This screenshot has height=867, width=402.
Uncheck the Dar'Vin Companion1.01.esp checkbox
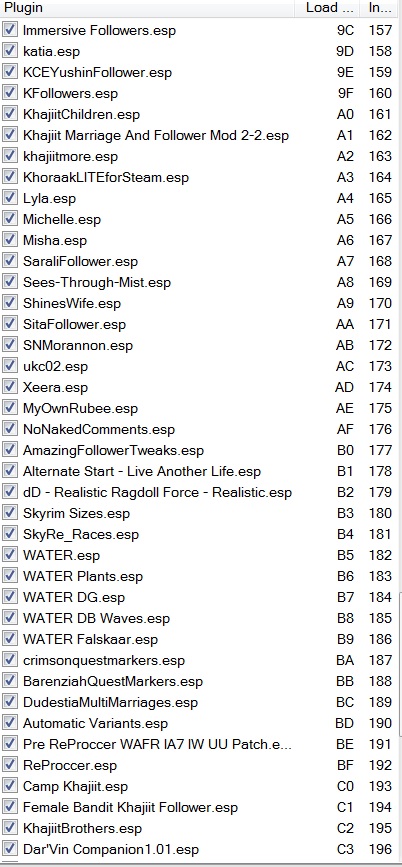pos(10,849)
